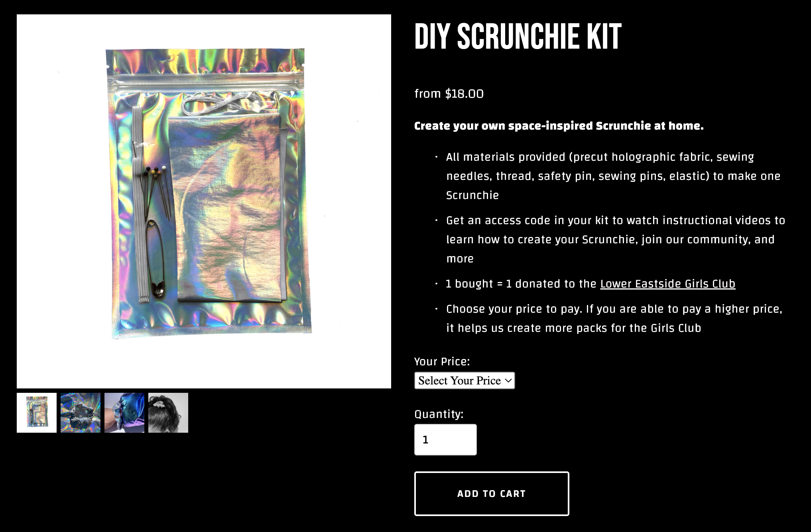
Task: Click the from $18.00 price text
Action: coord(449,94)
